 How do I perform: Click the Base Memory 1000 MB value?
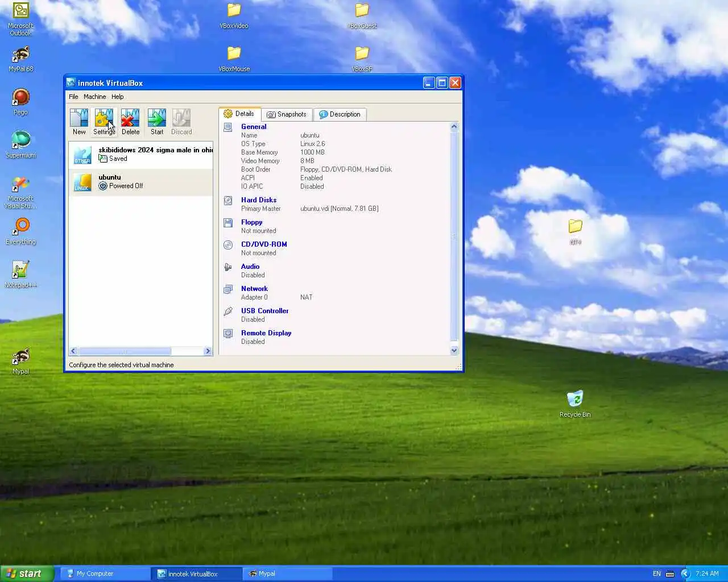pyautogui.click(x=312, y=152)
